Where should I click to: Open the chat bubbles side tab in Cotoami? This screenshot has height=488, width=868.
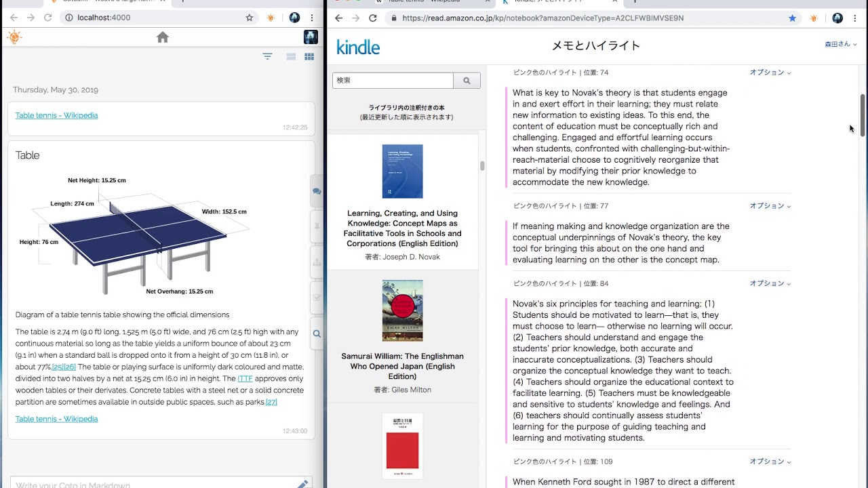coord(317,191)
